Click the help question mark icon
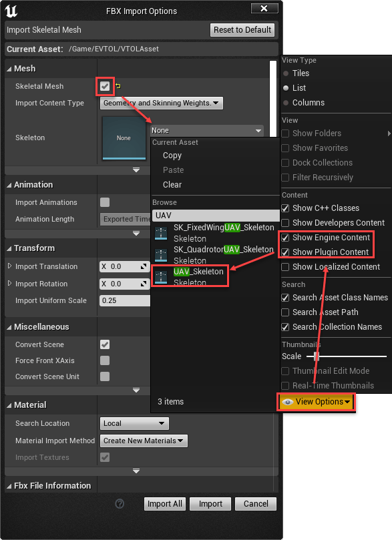Screen dimensions: 392x540 point(120,504)
